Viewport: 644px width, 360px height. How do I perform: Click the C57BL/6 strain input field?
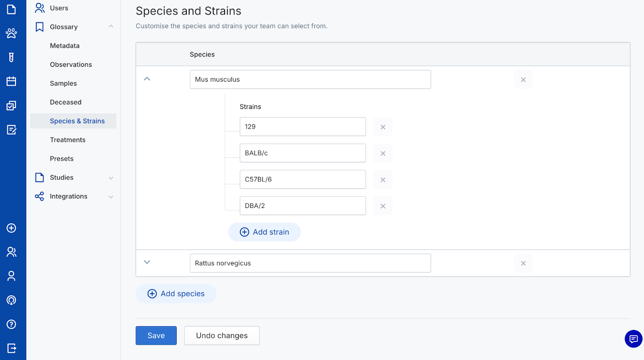point(303,179)
